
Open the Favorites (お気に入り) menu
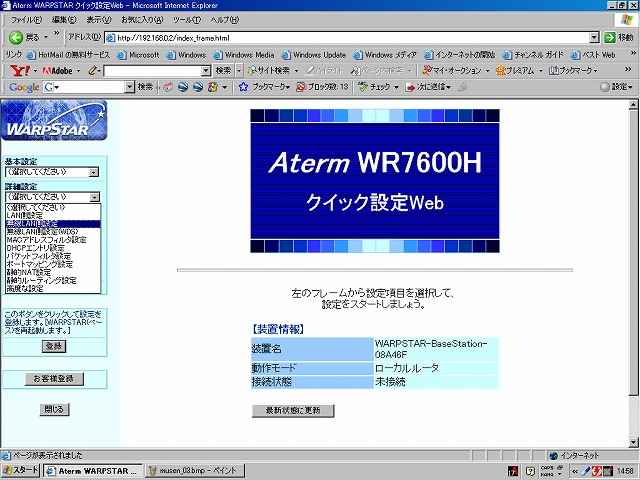tap(142, 20)
